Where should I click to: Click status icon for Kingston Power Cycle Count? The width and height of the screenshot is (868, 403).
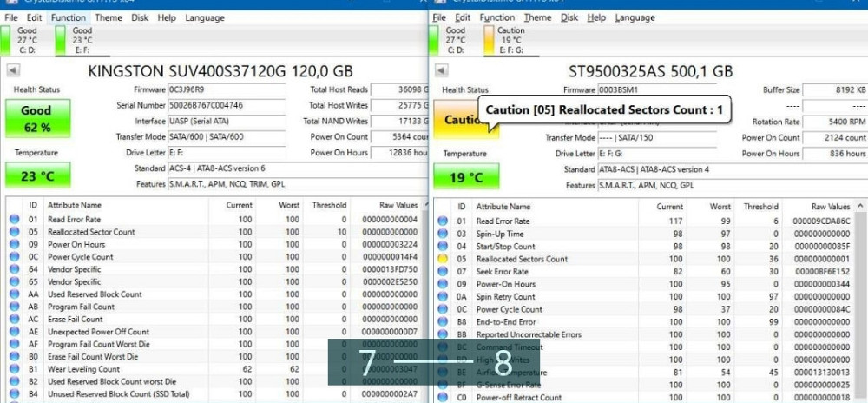[x=15, y=257]
